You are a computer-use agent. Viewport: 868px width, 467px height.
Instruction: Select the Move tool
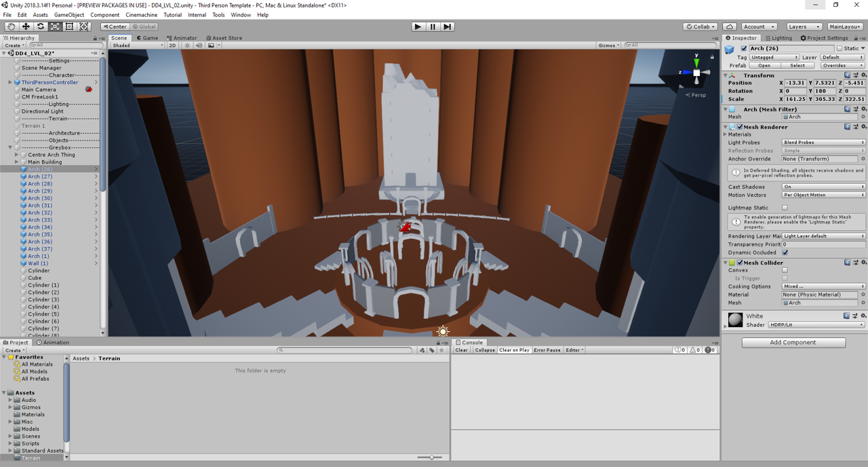[26, 26]
